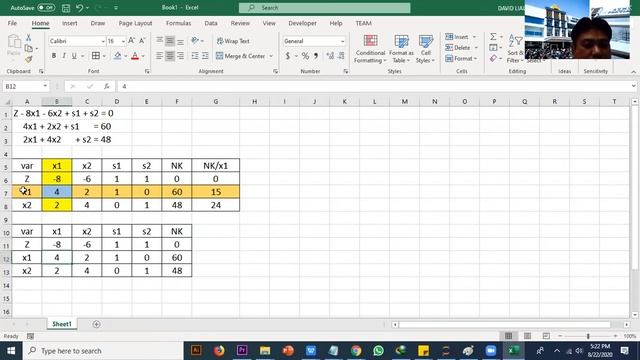
Task: Expand the Insert cells dropdown arrow
Action: point(474,37)
